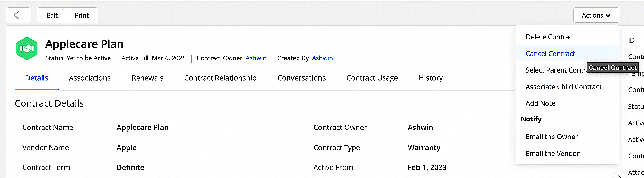The width and height of the screenshot is (644, 178).
Task: View the Conversations tab
Action: [301, 78]
